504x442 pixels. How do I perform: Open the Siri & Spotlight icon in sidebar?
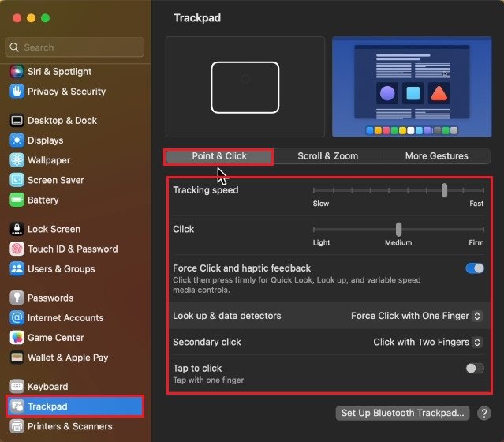coord(17,72)
